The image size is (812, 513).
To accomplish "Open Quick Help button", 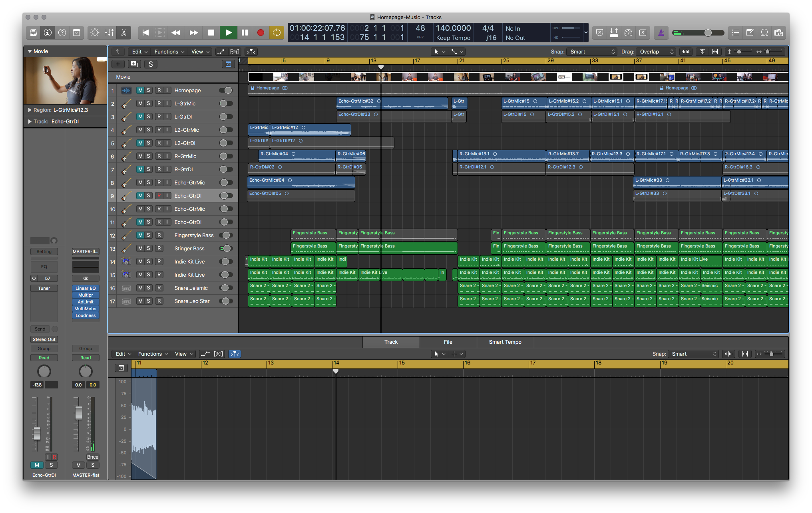I will pyautogui.click(x=62, y=33).
